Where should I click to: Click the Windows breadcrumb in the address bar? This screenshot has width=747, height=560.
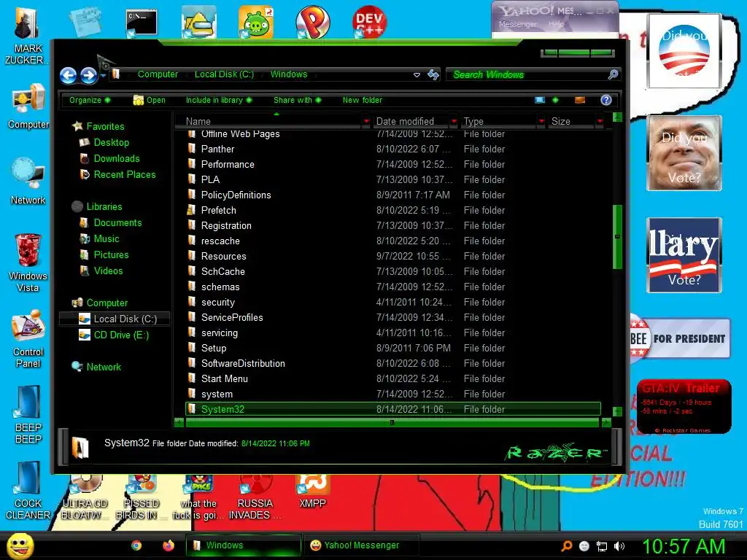(x=289, y=74)
